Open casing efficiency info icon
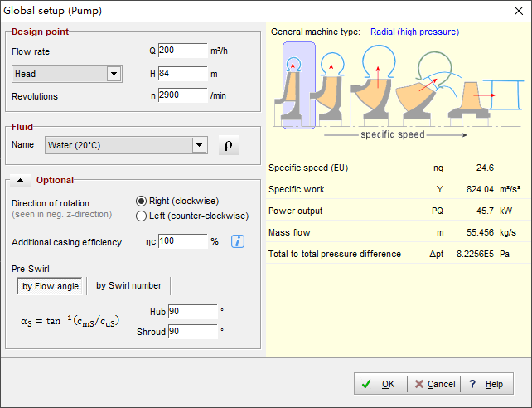Screen dimensions: 532x408 tap(238, 241)
